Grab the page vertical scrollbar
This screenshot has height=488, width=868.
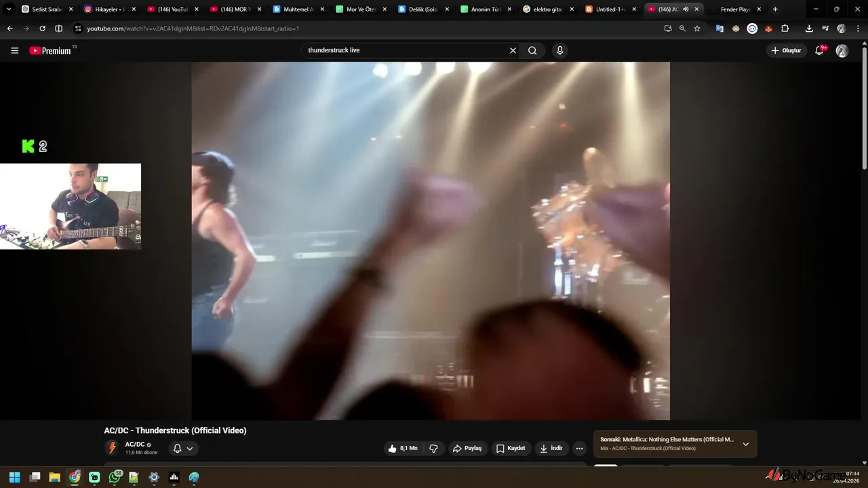point(864,108)
